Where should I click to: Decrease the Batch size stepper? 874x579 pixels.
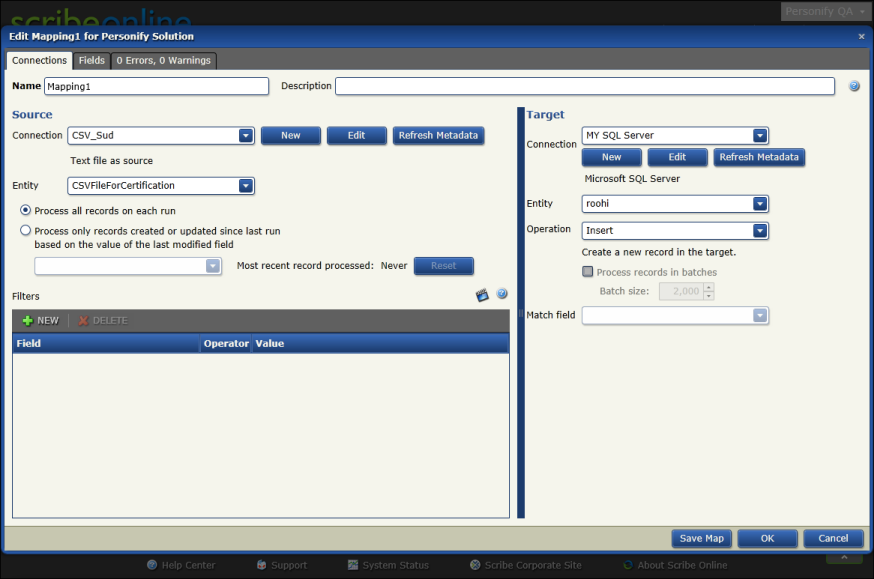tap(708, 296)
